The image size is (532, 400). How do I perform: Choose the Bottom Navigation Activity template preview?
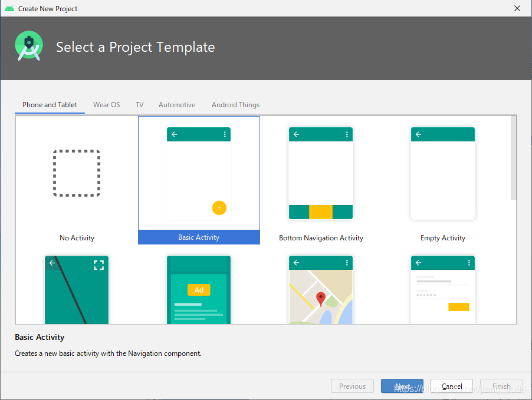pos(321,174)
